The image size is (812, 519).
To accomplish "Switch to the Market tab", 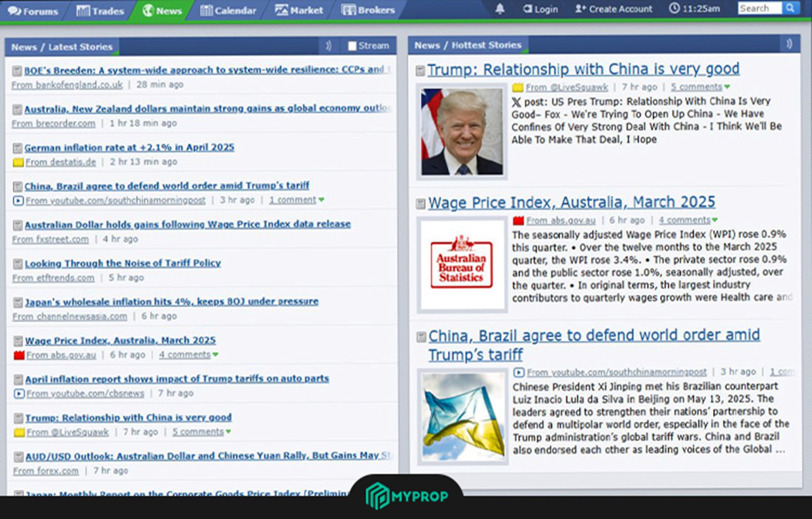I will click(x=299, y=10).
